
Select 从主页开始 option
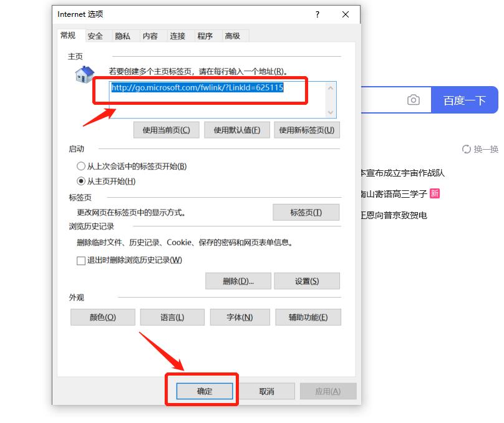point(82,180)
